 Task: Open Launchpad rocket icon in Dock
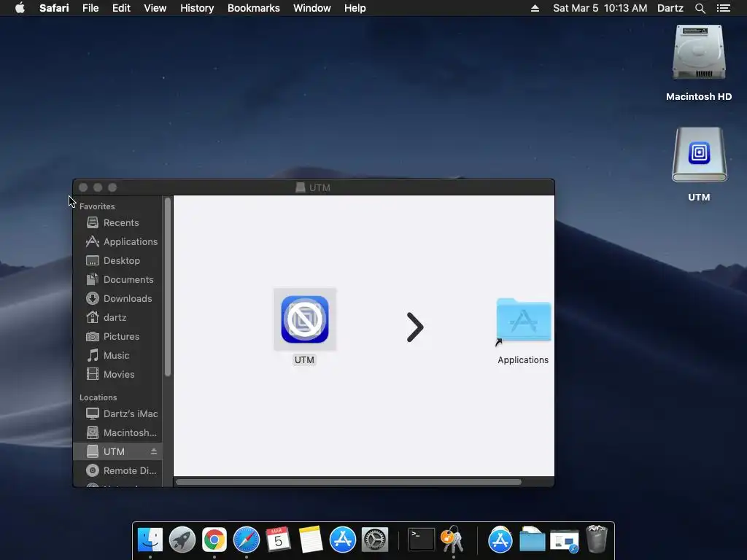tap(182, 540)
